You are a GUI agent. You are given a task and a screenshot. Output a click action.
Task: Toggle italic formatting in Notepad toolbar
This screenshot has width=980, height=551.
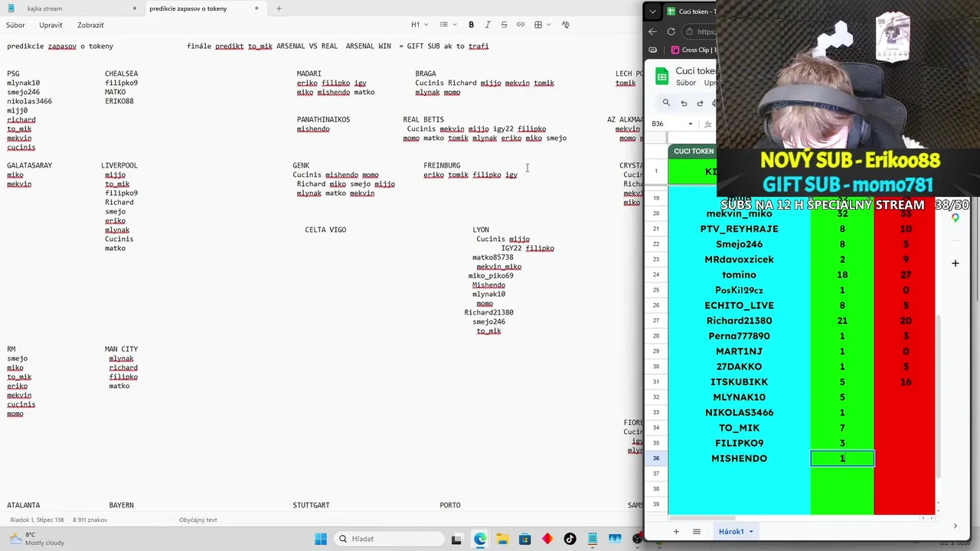point(488,24)
